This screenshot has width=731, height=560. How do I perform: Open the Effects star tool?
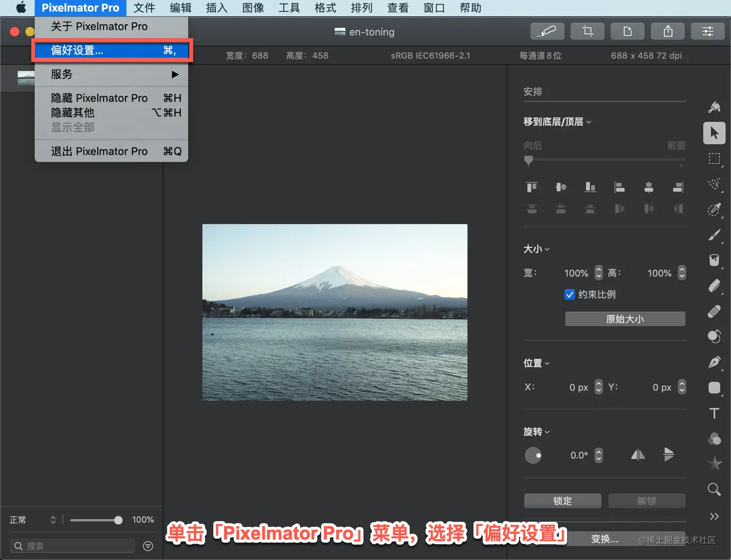tap(714, 464)
